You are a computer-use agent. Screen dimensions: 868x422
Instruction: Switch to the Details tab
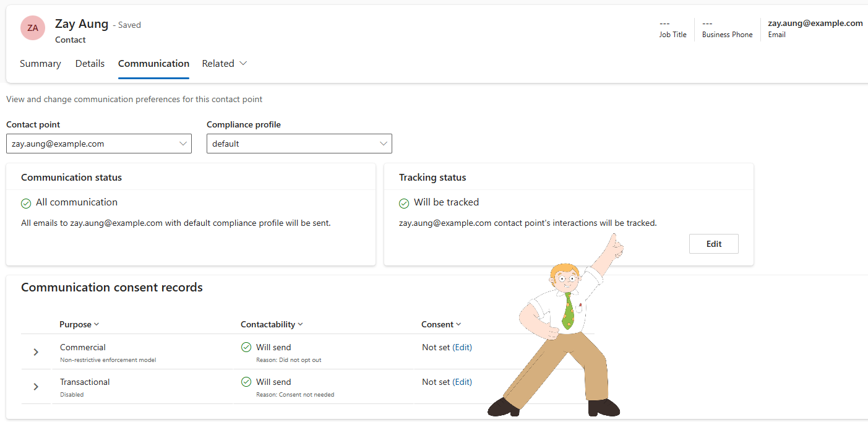tap(90, 63)
